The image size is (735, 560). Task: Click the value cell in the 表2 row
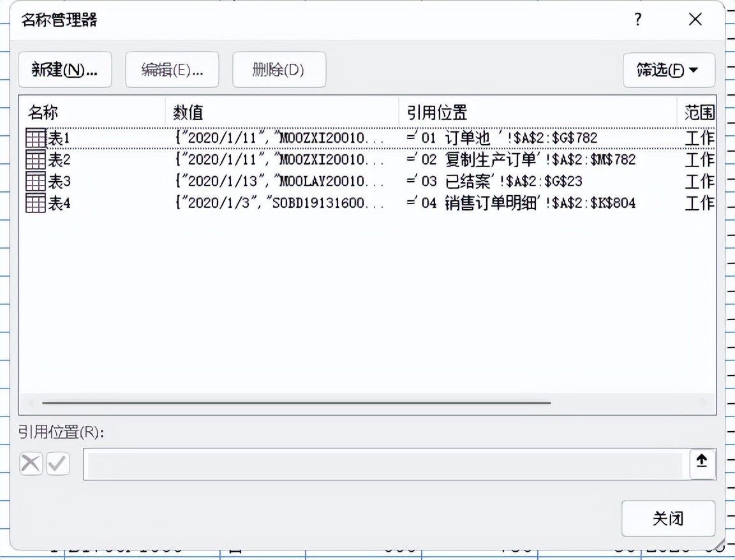point(280,160)
